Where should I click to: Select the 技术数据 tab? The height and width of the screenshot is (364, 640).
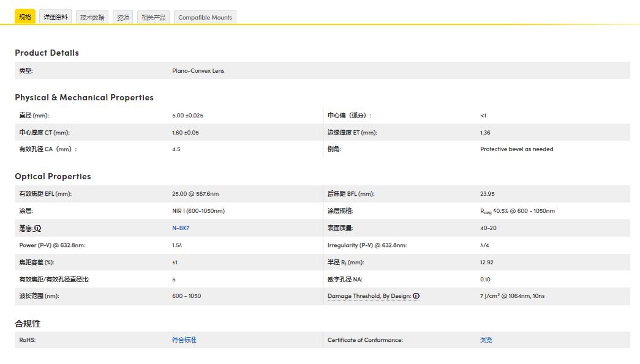[x=92, y=18]
